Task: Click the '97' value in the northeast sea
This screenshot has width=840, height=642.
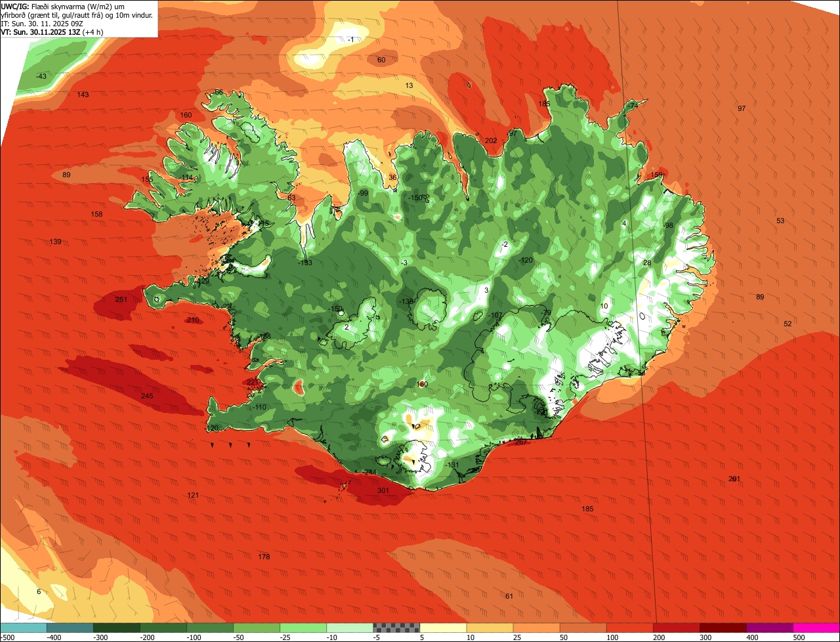Action: [x=742, y=108]
